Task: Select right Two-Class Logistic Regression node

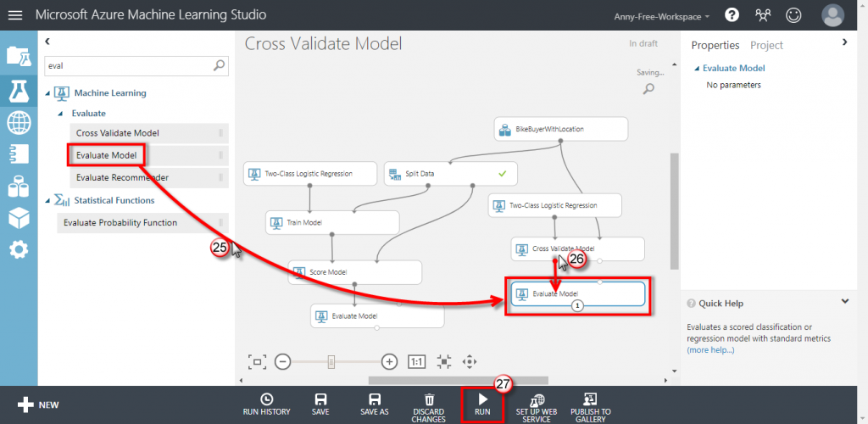Action: pyautogui.click(x=555, y=205)
